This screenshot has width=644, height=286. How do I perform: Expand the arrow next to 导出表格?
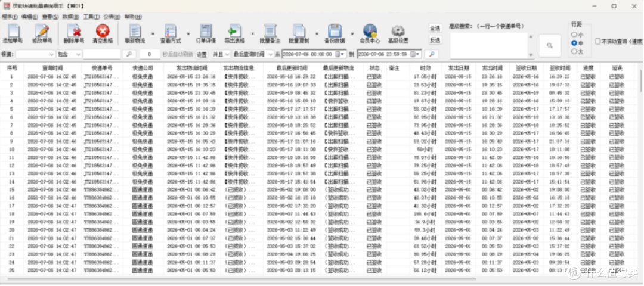pyautogui.click(x=252, y=33)
